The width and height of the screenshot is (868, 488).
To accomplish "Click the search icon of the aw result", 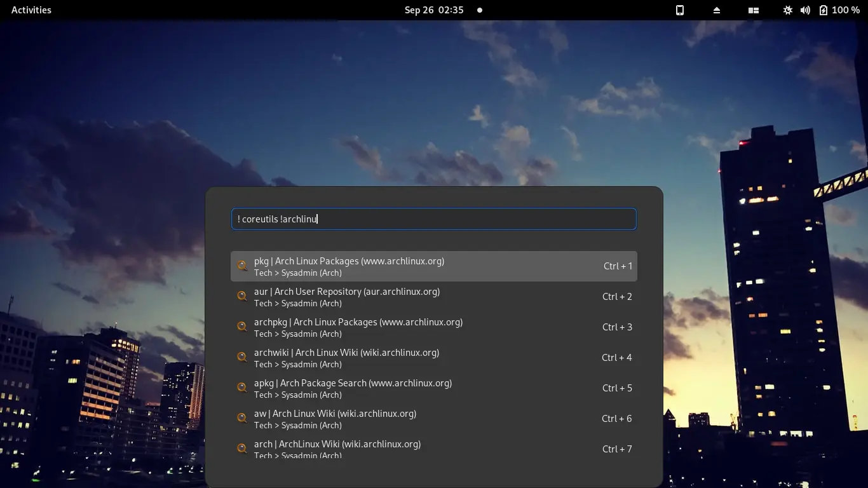I will tap(242, 418).
